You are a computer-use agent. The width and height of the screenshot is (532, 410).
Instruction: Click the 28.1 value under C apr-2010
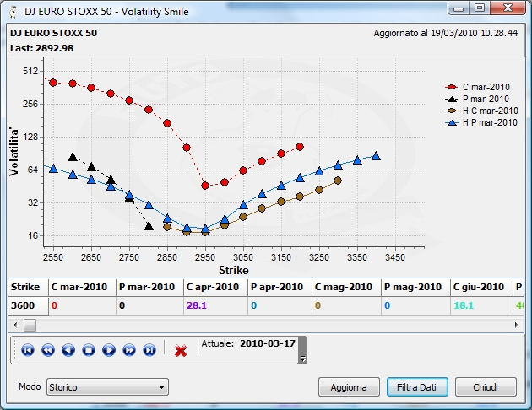(197, 305)
